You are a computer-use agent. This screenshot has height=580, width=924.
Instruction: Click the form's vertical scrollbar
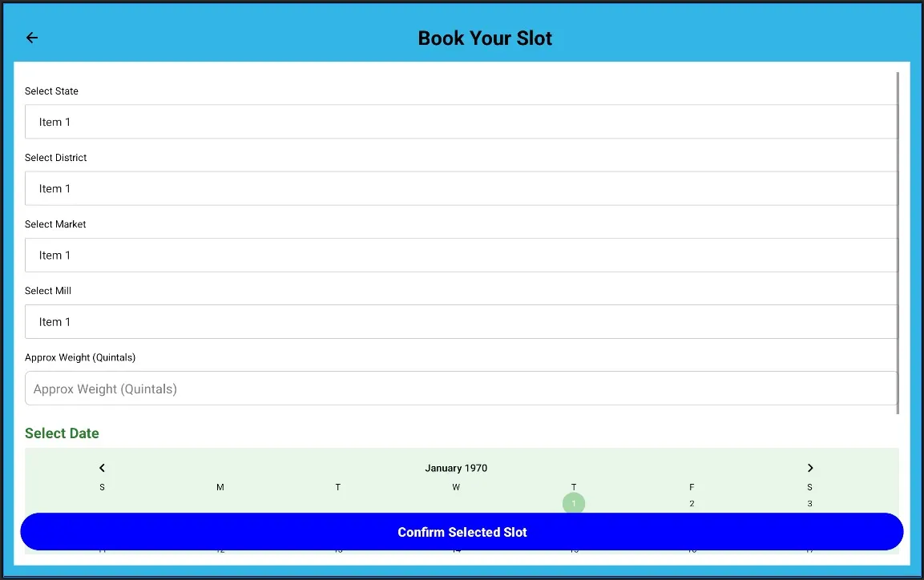[898, 240]
